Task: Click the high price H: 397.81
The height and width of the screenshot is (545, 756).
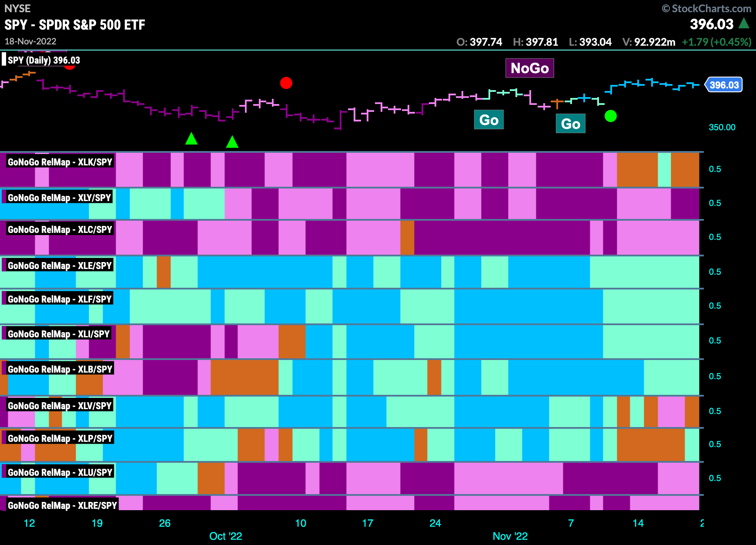Action: pyautogui.click(x=535, y=42)
